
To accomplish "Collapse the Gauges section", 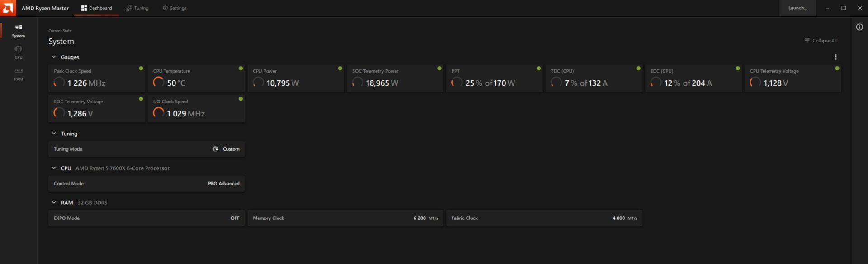I will tap(54, 57).
